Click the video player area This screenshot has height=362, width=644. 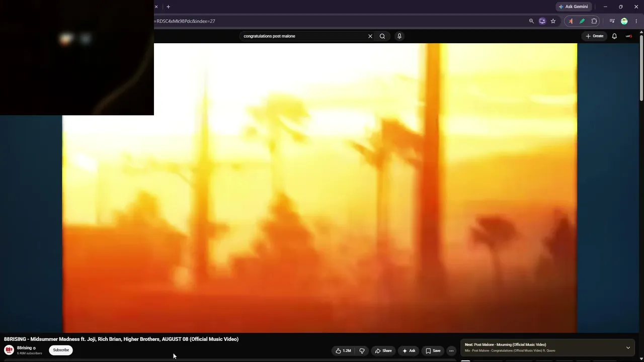click(x=319, y=188)
